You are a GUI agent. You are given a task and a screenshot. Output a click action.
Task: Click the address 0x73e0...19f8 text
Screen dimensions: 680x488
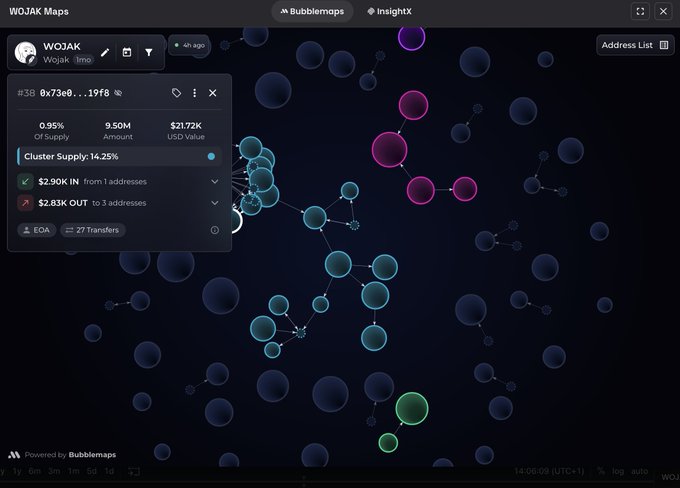pyautogui.click(x=75, y=93)
